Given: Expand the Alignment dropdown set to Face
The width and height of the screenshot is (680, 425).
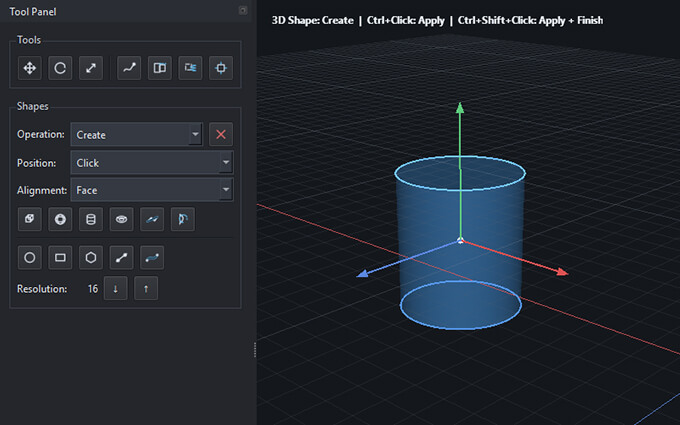Looking at the screenshot, I should [151, 189].
